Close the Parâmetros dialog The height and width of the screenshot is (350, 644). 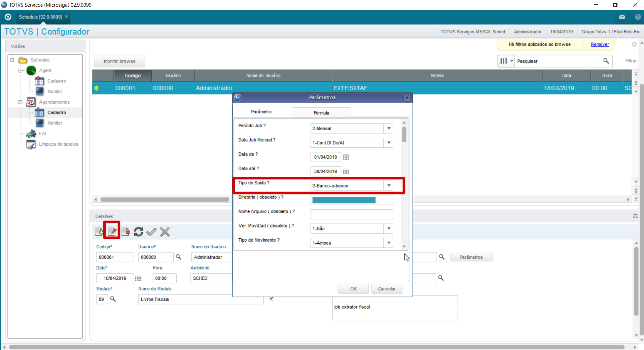click(x=407, y=98)
